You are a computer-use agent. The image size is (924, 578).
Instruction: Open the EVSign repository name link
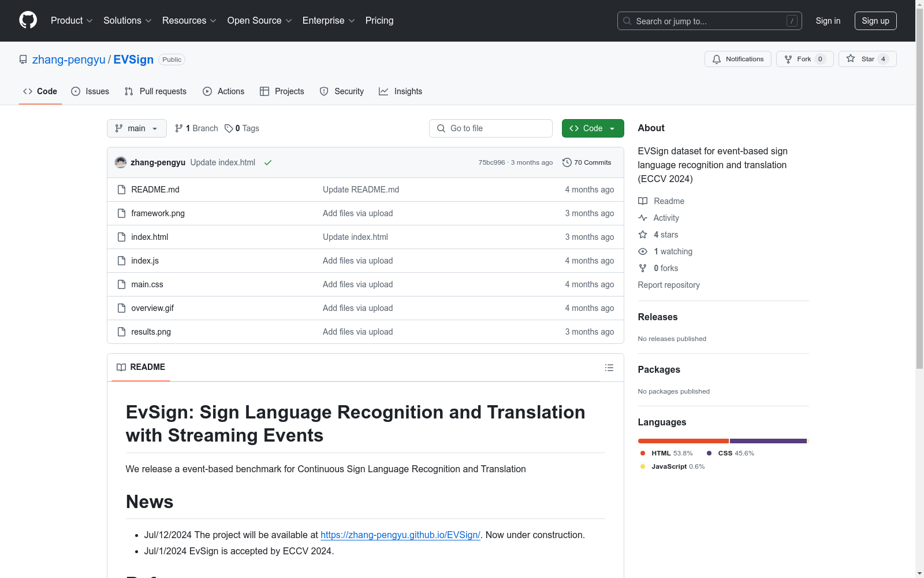(x=133, y=60)
